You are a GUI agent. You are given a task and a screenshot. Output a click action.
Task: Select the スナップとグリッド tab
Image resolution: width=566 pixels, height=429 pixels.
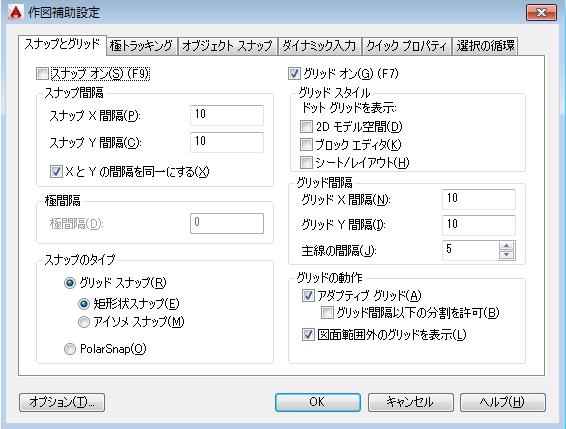62,44
